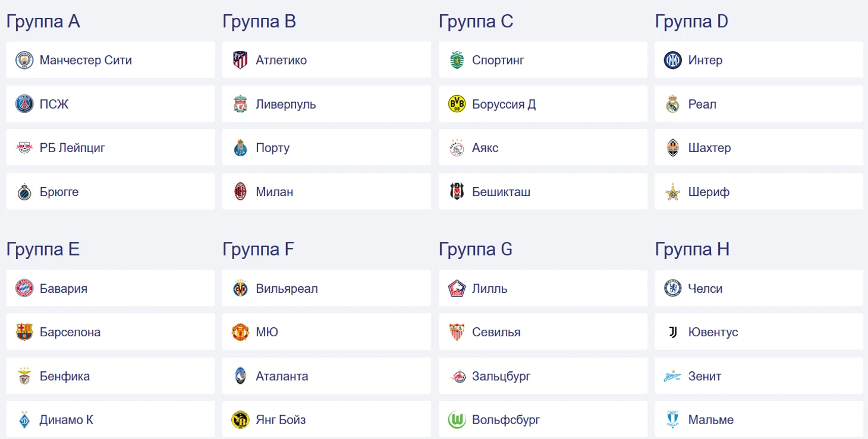Click the Chelsea crest icon
The width and height of the screenshot is (868, 439).
672,289
